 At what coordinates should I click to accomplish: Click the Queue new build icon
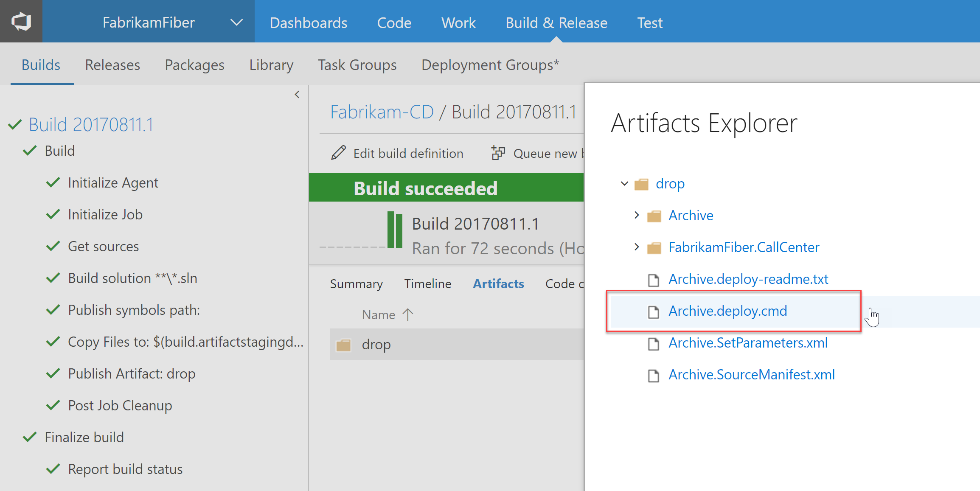(x=498, y=153)
